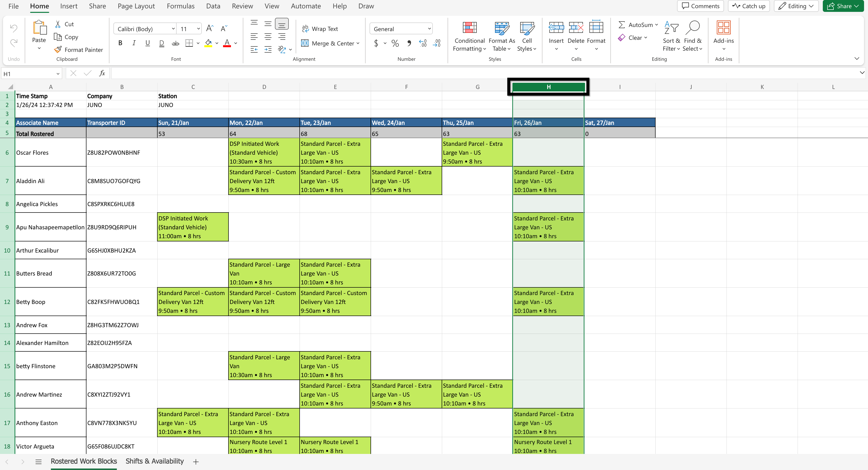
Task: Click the Percent Style icon
Action: (395, 43)
